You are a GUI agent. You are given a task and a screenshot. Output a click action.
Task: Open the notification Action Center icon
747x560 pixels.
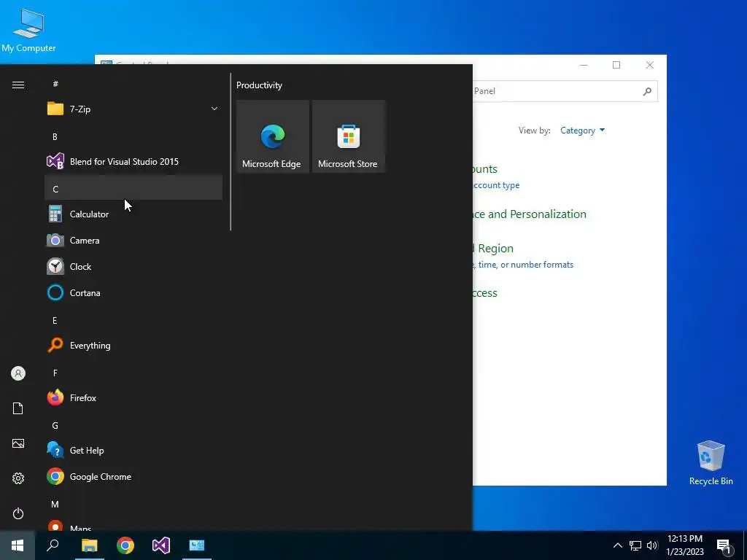pyautogui.click(x=724, y=545)
